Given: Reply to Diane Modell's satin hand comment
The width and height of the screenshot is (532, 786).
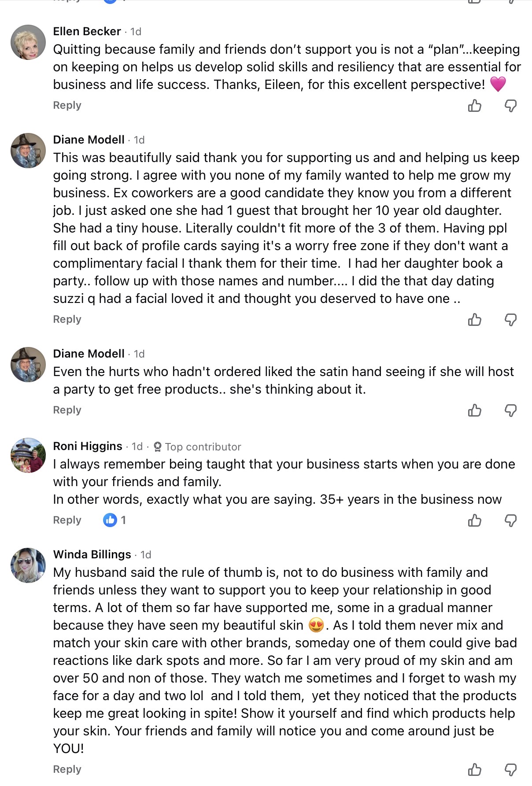Looking at the screenshot, I should pos(67,410).
